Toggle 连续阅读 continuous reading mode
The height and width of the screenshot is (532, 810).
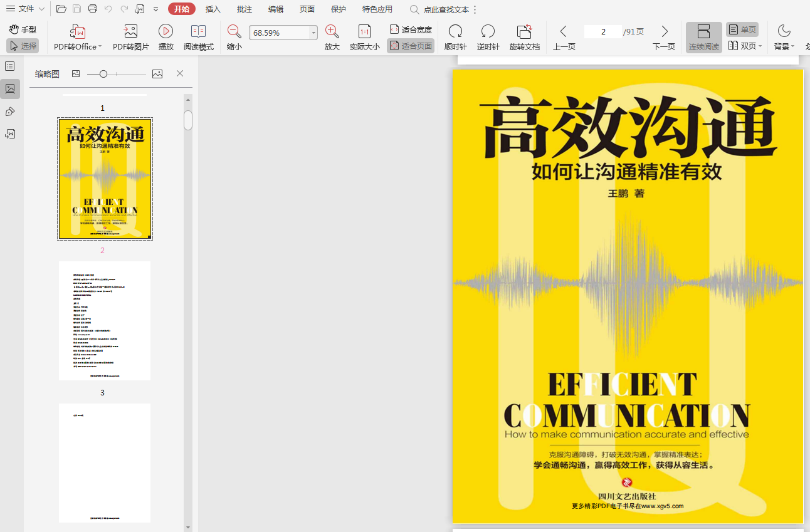click(703, 32)
